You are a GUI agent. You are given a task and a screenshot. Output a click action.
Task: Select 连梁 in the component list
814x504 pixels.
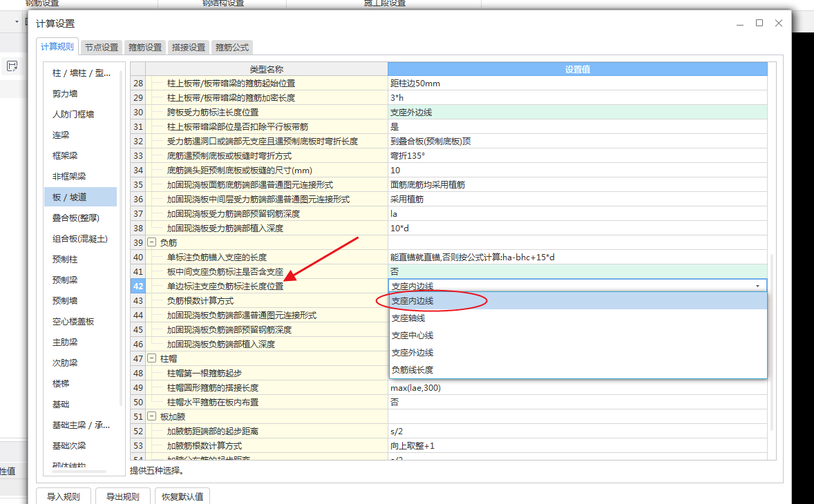81,135
